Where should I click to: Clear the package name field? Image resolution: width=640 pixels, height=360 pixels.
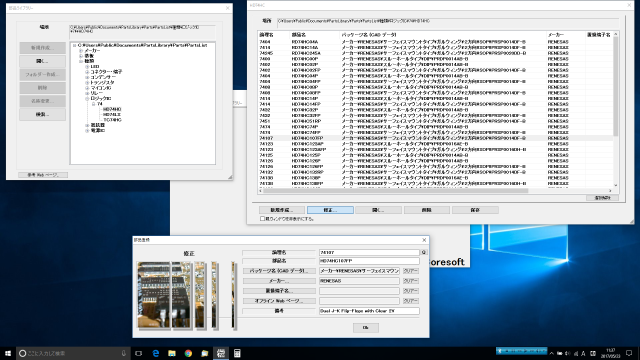coord(411,271)
